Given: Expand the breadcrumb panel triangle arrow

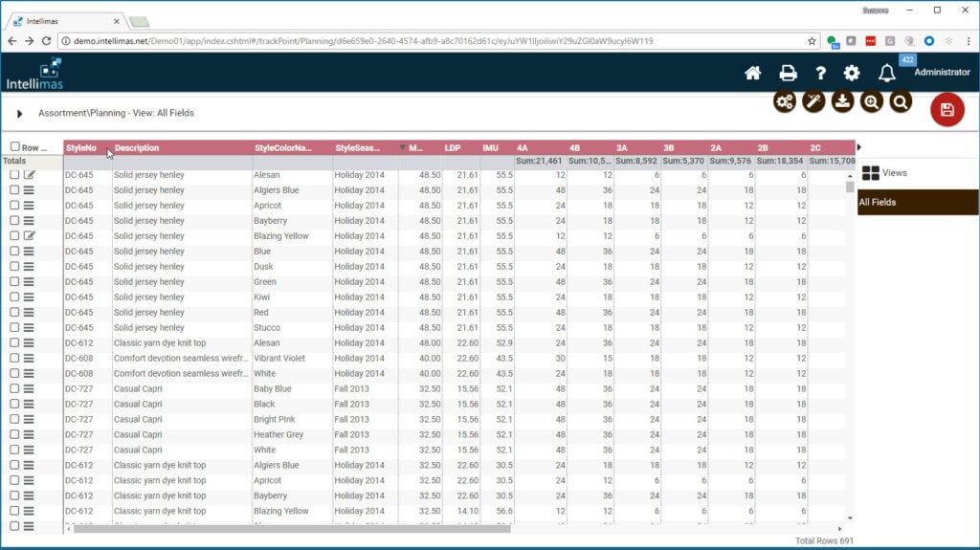Looking at the screenshot, I should click(19, 114).
